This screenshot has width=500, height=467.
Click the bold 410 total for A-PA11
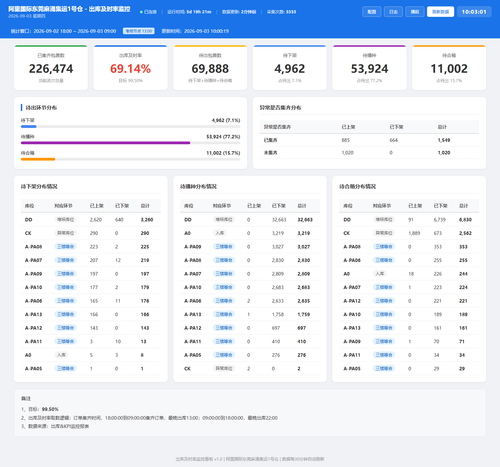pos(302,342)
